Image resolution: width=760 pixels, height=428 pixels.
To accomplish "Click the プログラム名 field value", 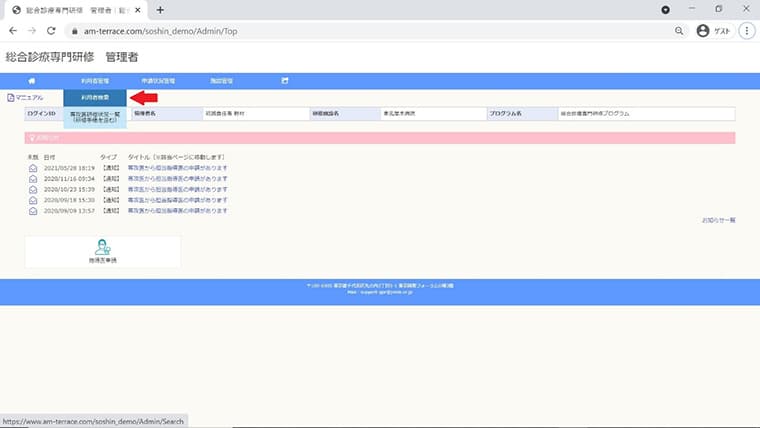I will tap(646, 113).
